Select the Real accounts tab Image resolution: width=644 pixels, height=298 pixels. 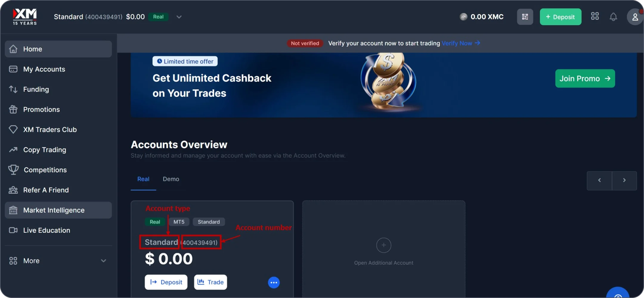[x=143, y=179]
